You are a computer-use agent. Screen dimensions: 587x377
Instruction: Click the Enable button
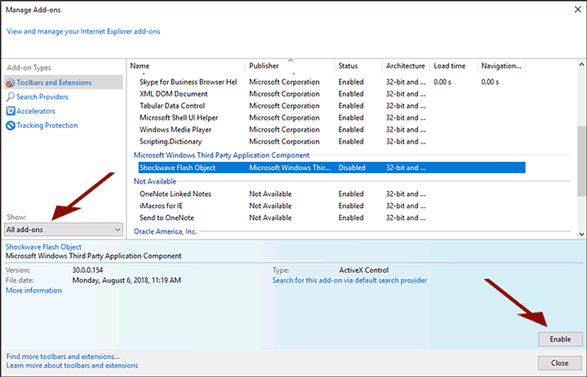pyautogui.click(x=560, y=339)
